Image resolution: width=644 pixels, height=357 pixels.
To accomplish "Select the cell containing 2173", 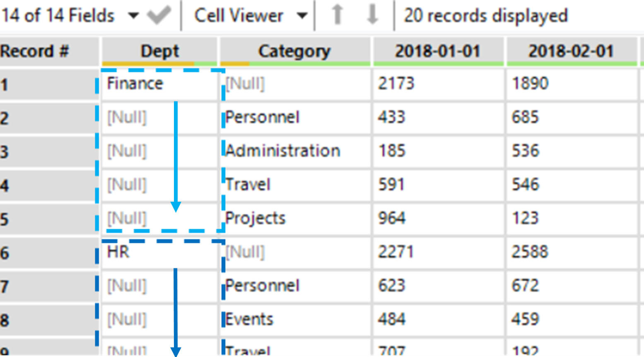I will click(396, 84).
